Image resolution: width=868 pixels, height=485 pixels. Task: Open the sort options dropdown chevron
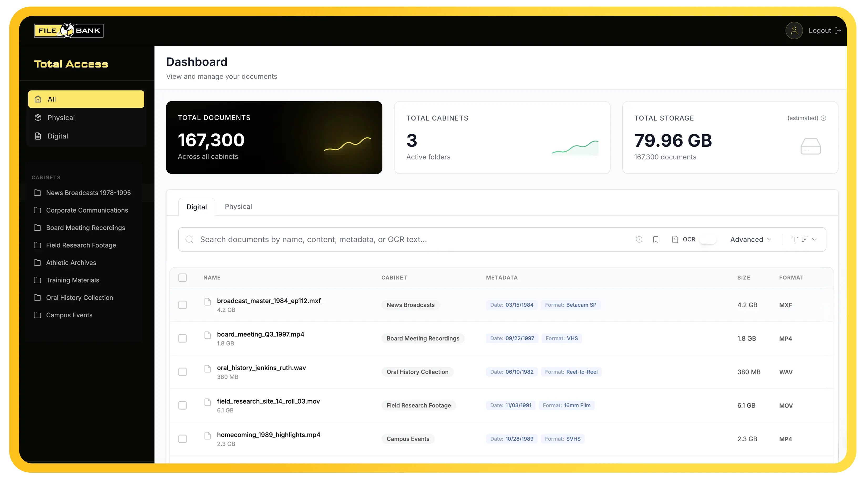814,239
